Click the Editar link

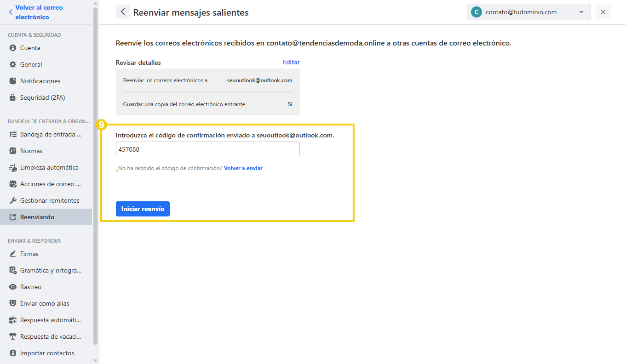tap(291, 62)
